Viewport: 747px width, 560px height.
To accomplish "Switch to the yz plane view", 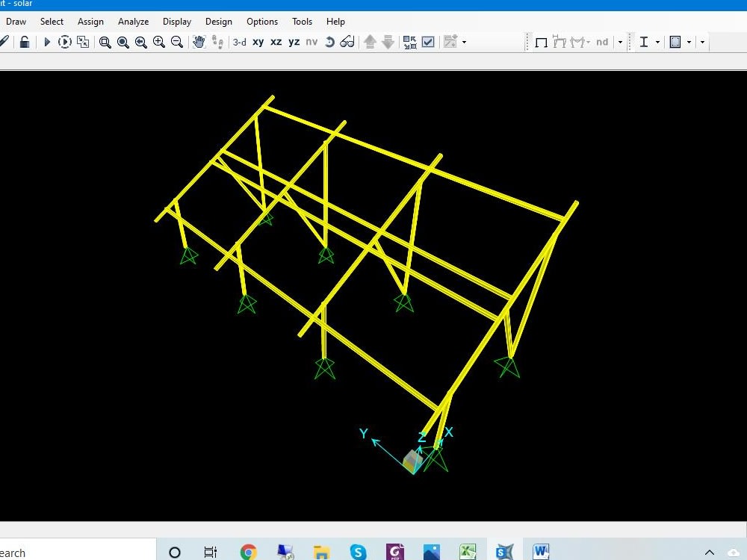I will coord(293,42).
